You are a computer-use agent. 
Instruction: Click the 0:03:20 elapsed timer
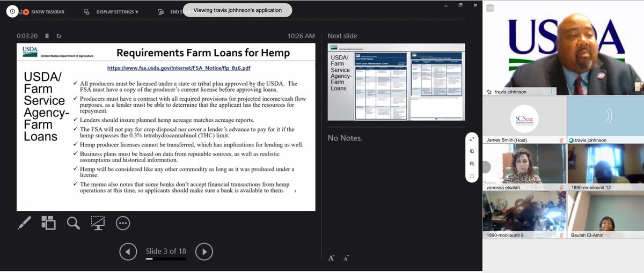tap(27, 36)
